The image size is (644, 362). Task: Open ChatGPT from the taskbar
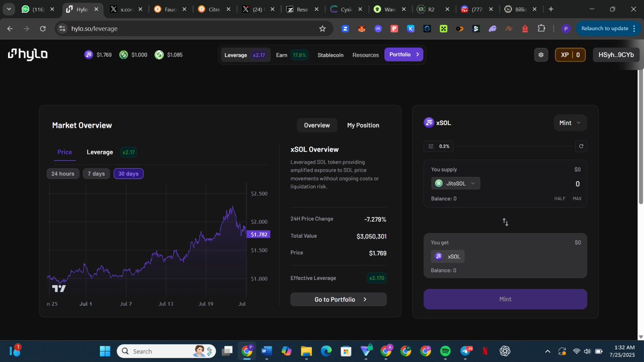pos(504,351)
